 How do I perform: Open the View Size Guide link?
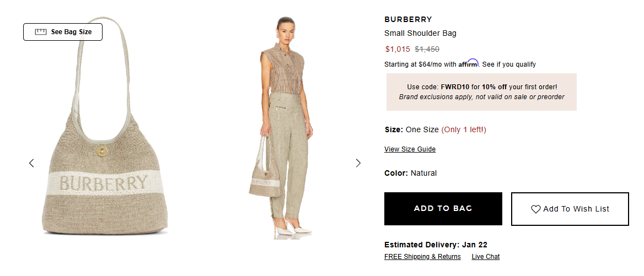tap(410, 149)
